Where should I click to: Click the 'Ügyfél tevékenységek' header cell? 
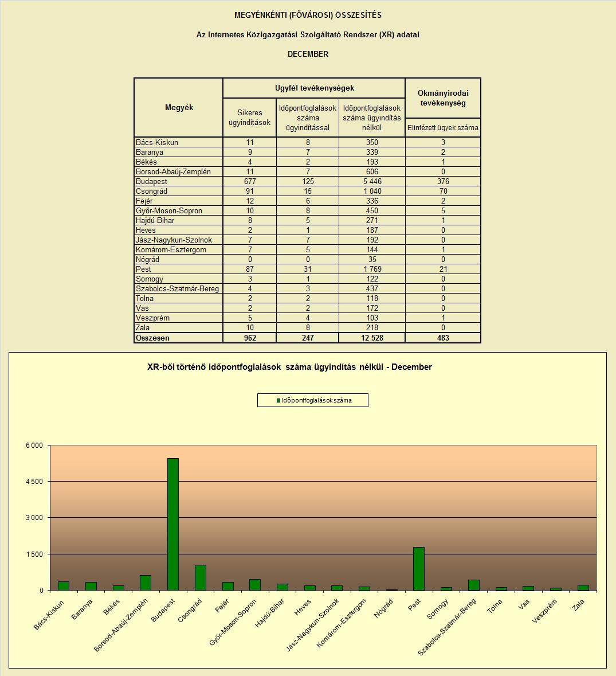coord(314,88)
